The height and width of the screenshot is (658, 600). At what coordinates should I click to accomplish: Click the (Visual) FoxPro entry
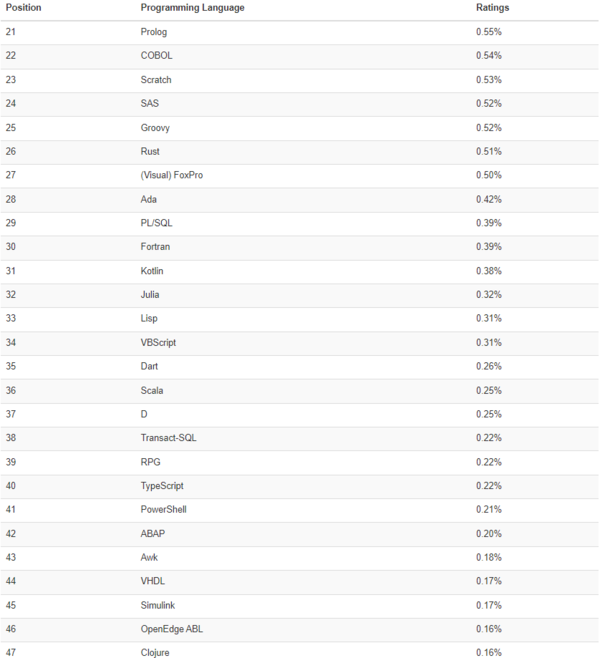[x=176, y=175]
